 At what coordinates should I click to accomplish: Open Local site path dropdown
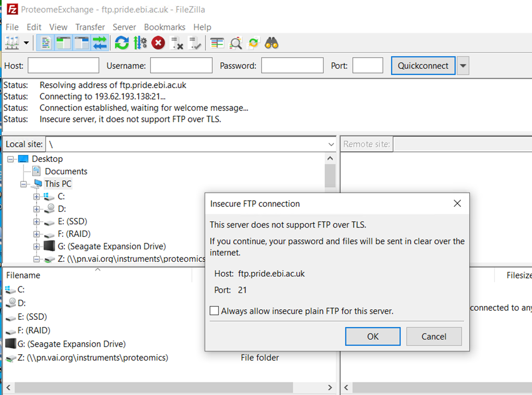331,145
